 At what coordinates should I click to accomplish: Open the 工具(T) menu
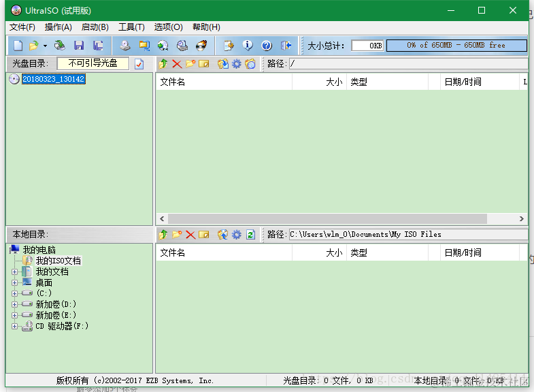[x=131, y=27]
